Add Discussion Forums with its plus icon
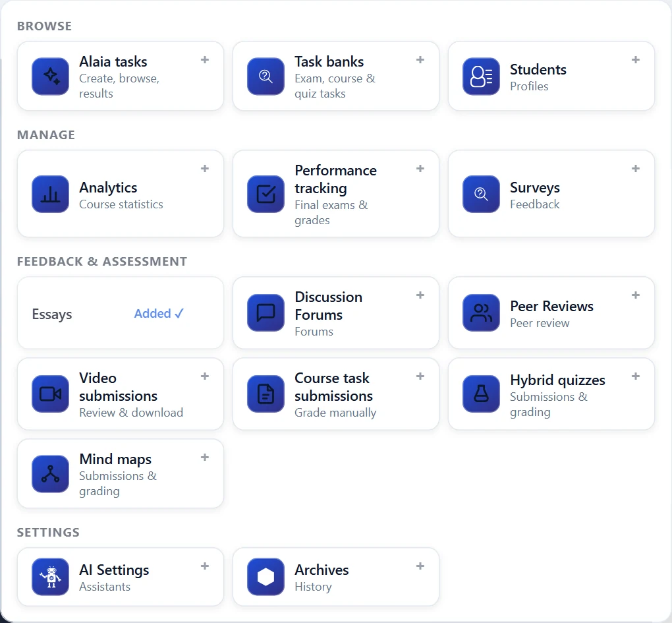Screen dimensions: 672x623 pos(420,295)
